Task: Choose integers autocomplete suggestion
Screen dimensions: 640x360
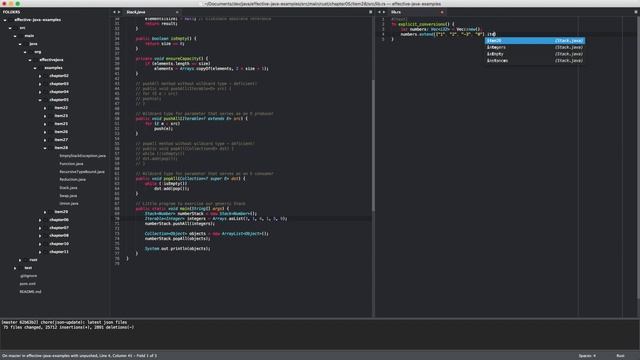Action: pyautogui.click(x=535, y=47)
